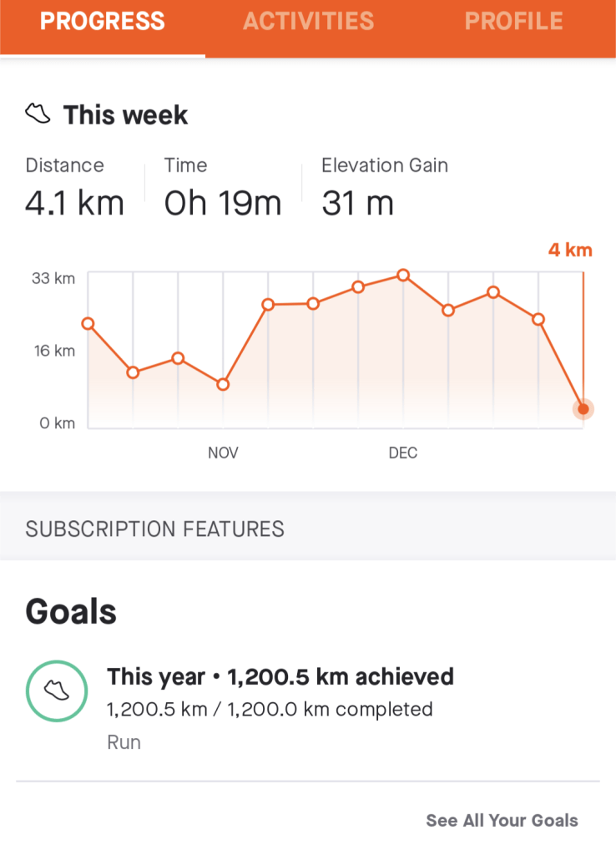
Task: Tap the 31 m Elevation Gain stat
Action: pyautogui.click(x=357, y=203)
